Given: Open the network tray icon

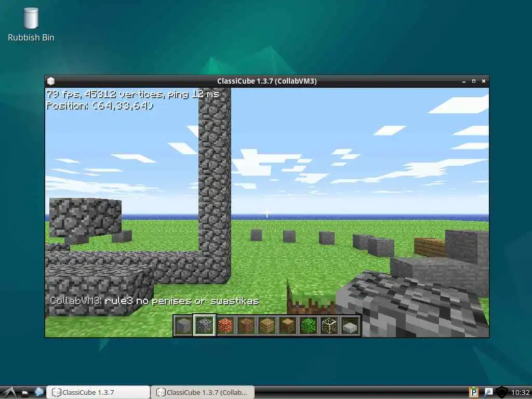Looking at the screenshot, I should [x=488, y=392].
